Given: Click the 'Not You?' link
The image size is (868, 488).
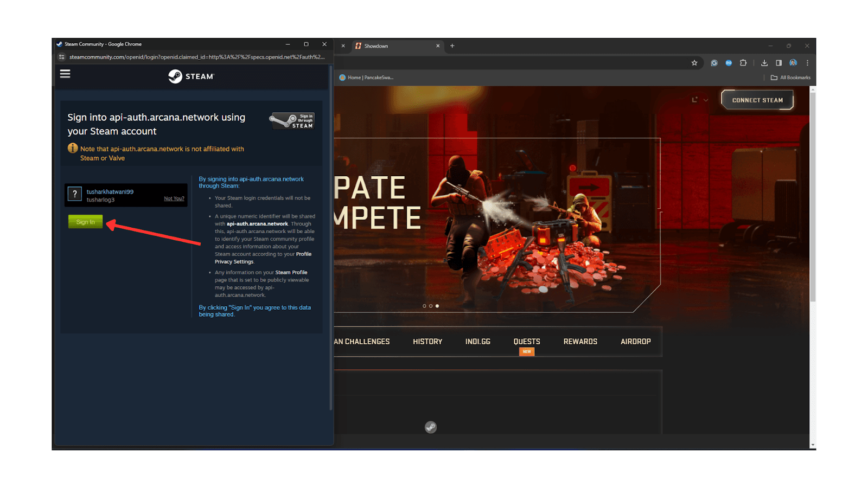Looking at the screenshot, I should pyautogui.click(x=174, y=198).
